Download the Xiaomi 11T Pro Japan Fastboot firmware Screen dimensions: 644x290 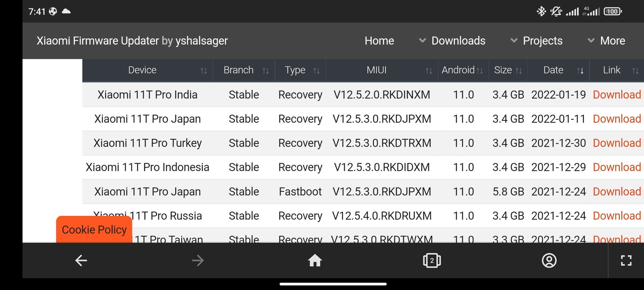(x=617, y=192)
